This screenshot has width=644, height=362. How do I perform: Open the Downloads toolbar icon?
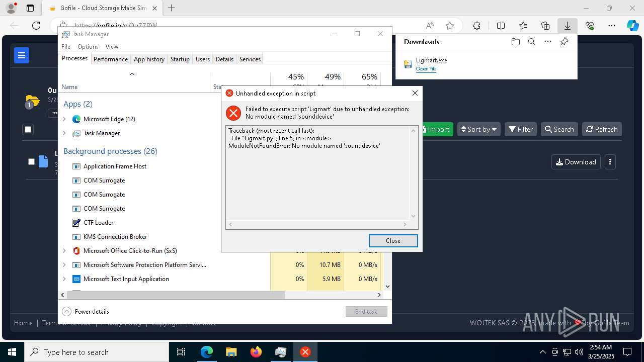pos(568,26)
